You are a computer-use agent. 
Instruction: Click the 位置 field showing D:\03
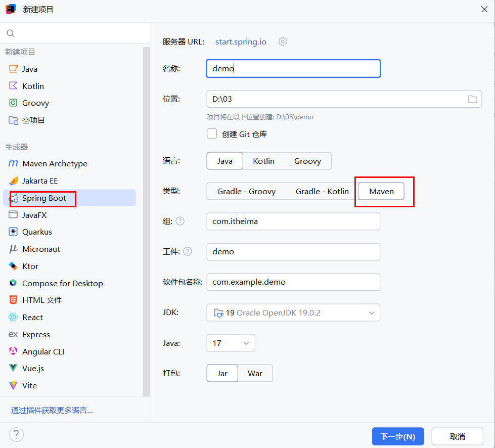344,99
